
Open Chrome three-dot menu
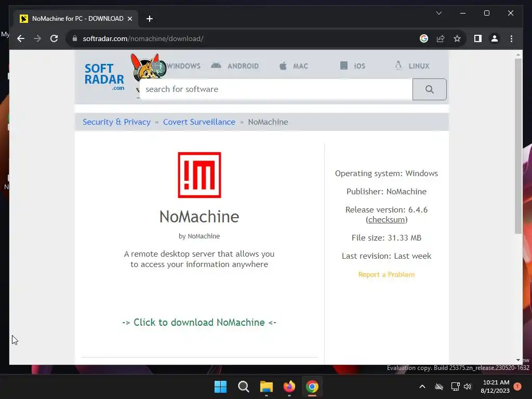(x=511, y=38)
